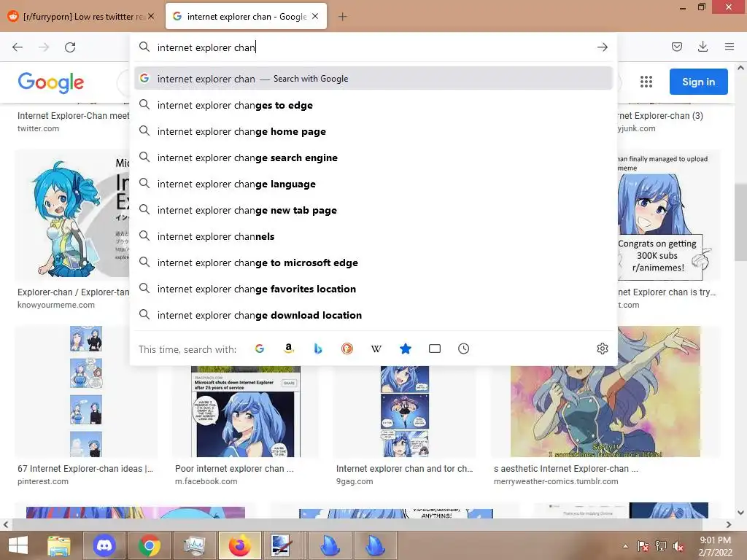Search this time with Wikipedia
The height and width of the screenshot is (560, 747).
[x=376, y=349]
